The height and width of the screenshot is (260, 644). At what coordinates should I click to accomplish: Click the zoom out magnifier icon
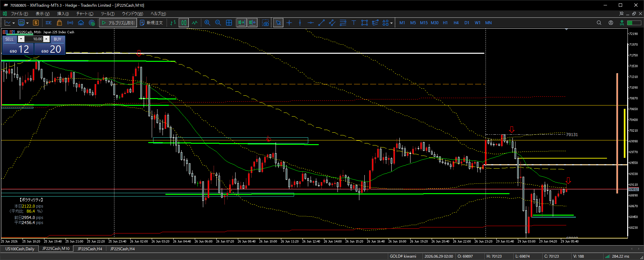pos(218,23)
